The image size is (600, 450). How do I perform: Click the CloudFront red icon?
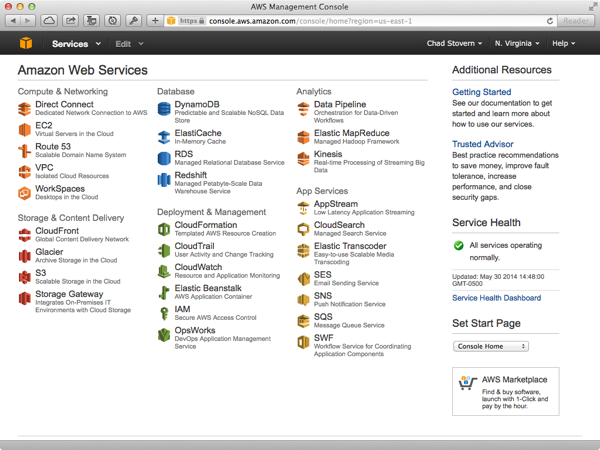tap(24, 235)
